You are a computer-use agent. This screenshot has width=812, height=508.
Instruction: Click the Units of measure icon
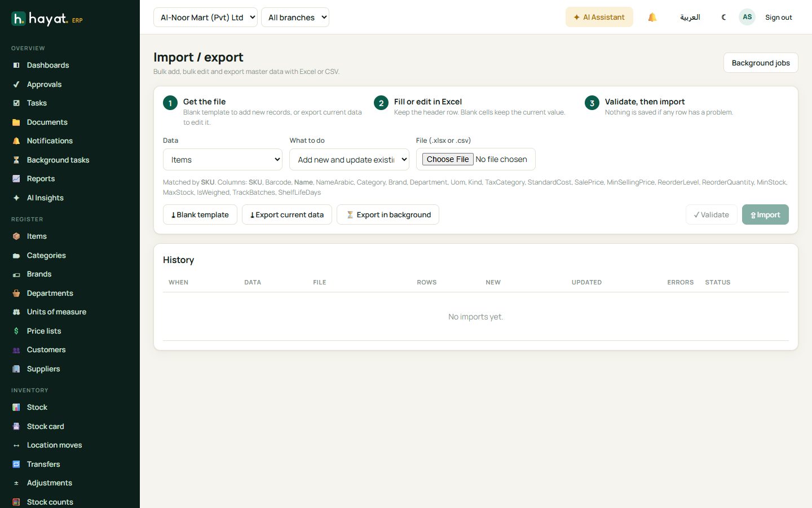click(16, 312)
